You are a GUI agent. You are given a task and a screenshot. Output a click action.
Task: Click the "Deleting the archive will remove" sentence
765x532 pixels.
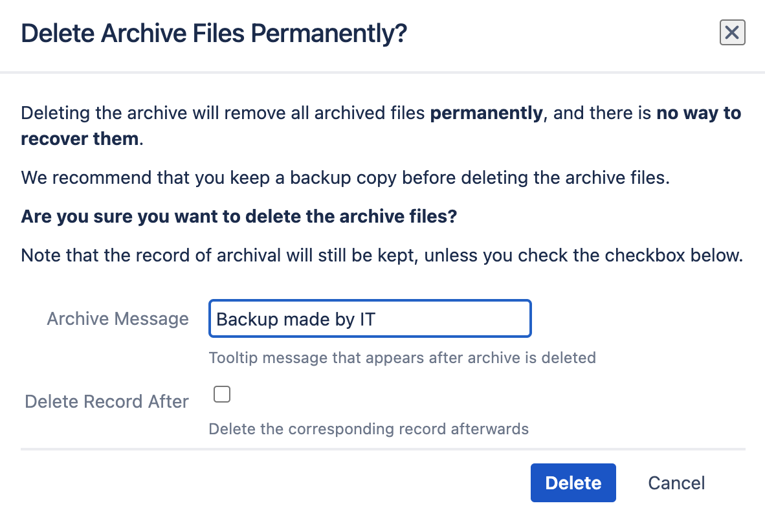coord(225,113)
